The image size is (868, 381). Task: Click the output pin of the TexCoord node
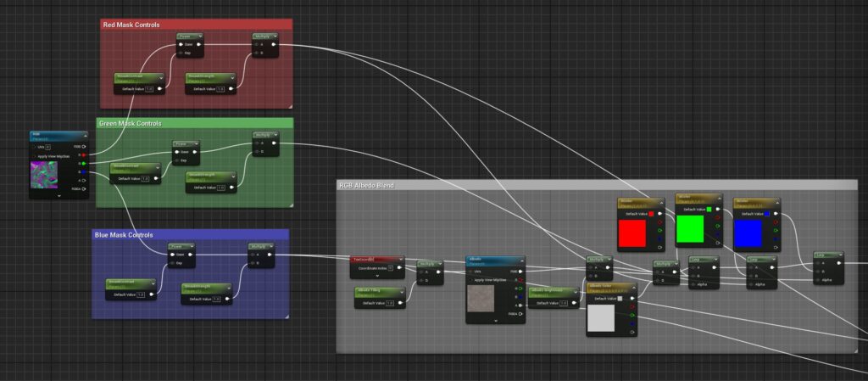(x=398, y=267)
